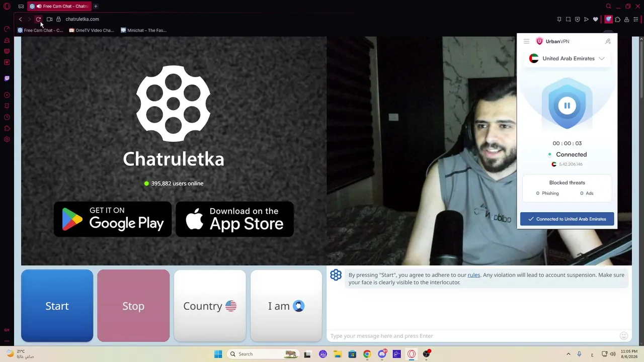Screen dimensions: 644x362
Task: Open the taskbar clock and date
Action: pyautogui.click(x=629, y=354)
